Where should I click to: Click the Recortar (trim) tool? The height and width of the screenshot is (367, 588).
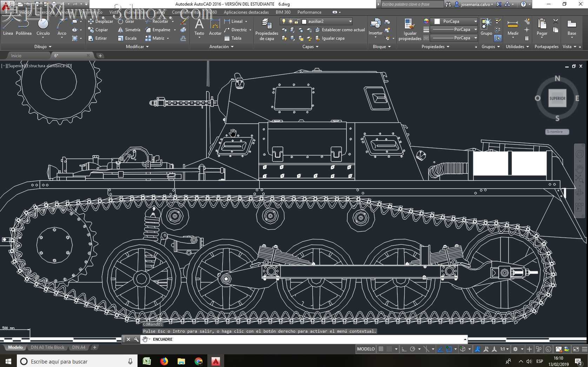pos(157,21)
